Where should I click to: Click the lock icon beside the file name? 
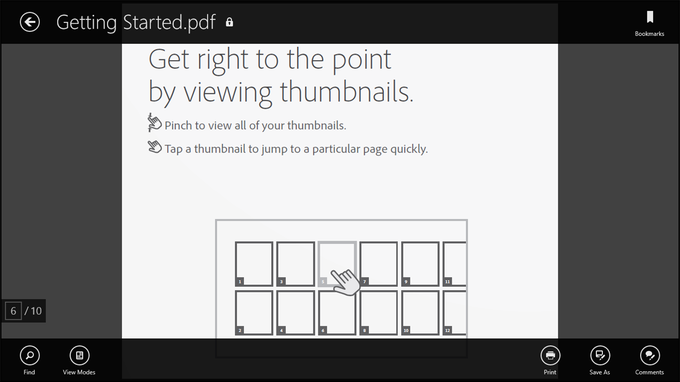(229, 23)
